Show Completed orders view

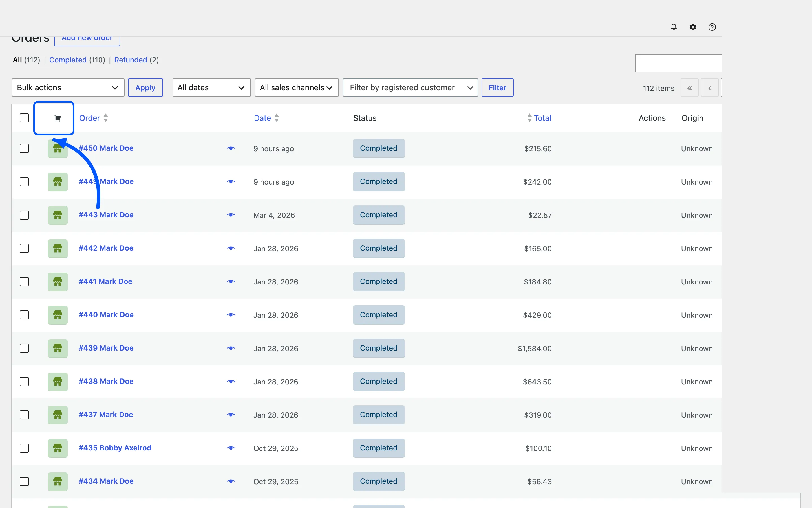pos(68,60)
